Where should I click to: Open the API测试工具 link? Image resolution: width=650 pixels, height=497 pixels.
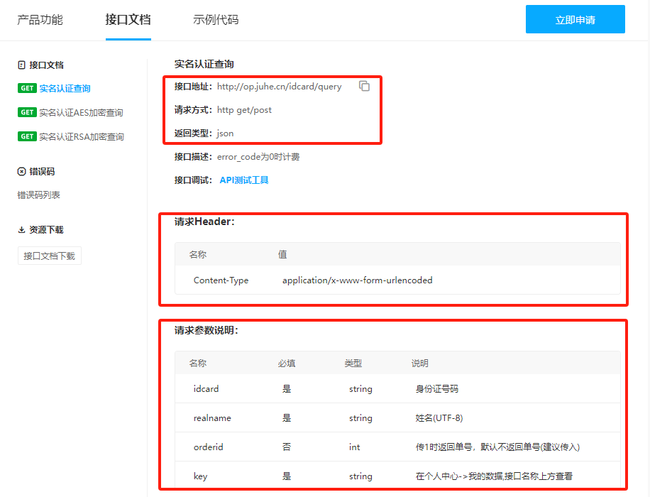(244, 180)
